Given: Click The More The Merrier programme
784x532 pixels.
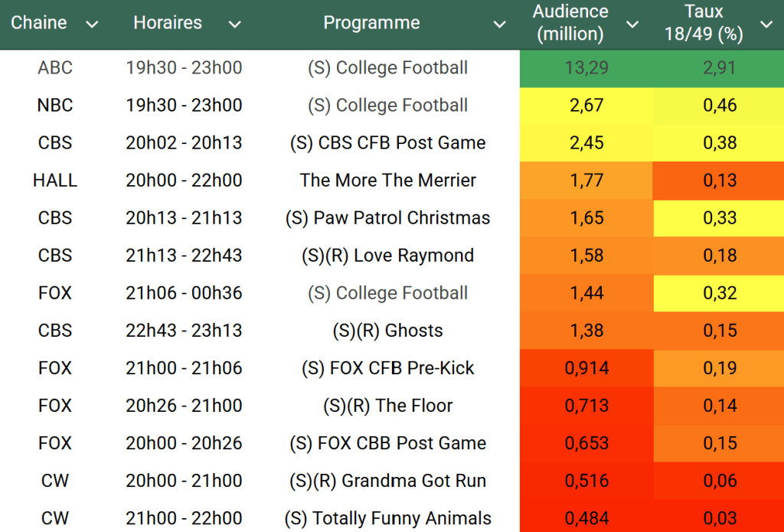Looking at the screenshot, I should [387, 181].
